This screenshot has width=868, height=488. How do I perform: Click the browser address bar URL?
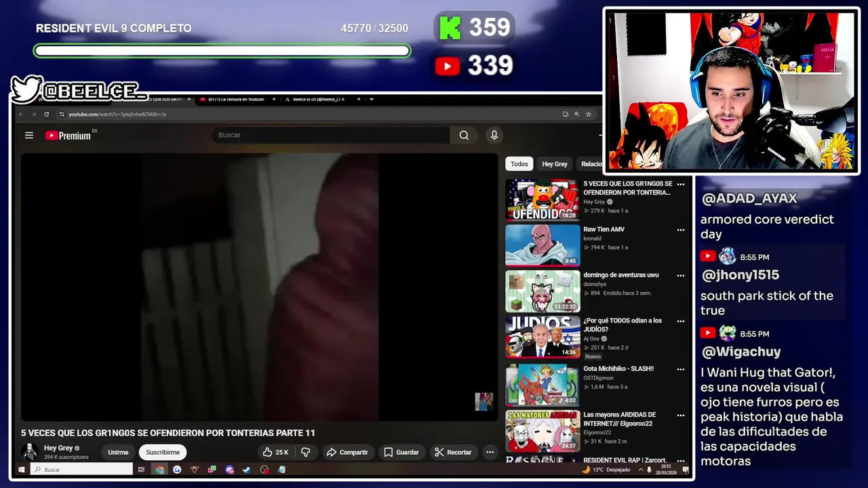pos(117,115)
